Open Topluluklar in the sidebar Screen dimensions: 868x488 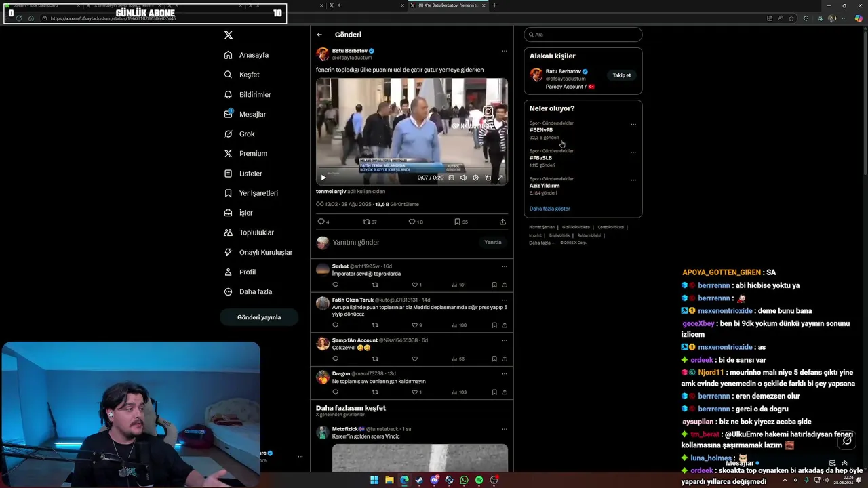point(249,232)
